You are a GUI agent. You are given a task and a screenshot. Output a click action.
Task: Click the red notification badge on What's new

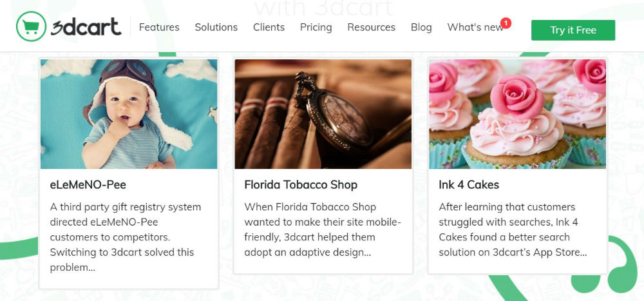[506, 23]
